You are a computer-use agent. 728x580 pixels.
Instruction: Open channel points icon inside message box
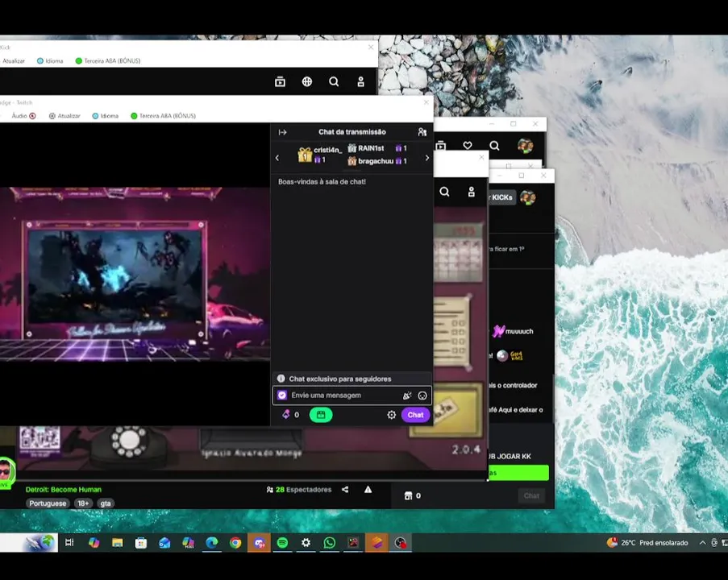282,396
